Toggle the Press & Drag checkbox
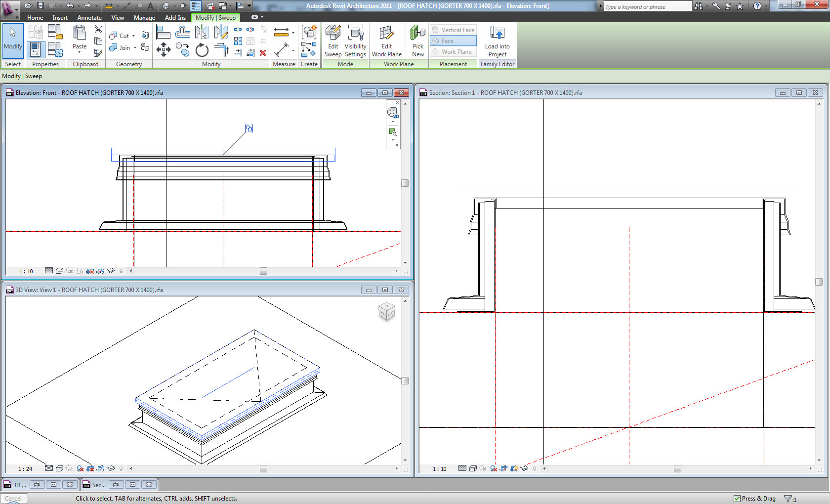 point(737,499)
